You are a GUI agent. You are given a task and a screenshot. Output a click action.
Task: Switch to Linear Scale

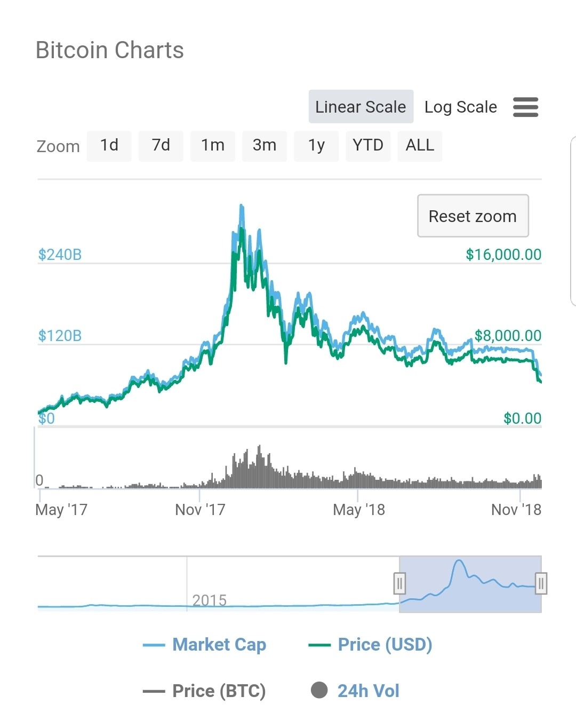point(361,107)
